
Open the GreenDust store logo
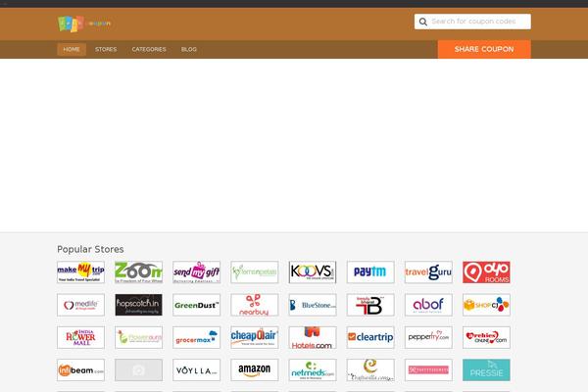[197, 305]
